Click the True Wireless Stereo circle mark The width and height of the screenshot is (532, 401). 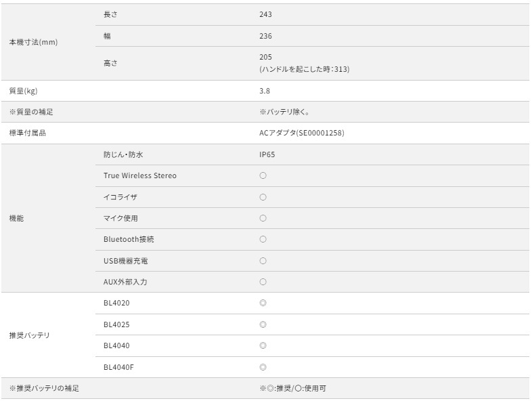(x=263, y=175)
